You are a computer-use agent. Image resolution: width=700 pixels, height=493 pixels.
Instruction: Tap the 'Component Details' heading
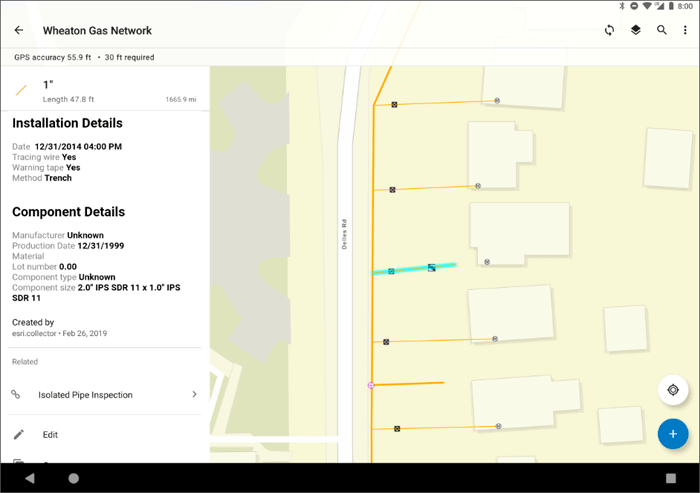[x=69, y=212]
